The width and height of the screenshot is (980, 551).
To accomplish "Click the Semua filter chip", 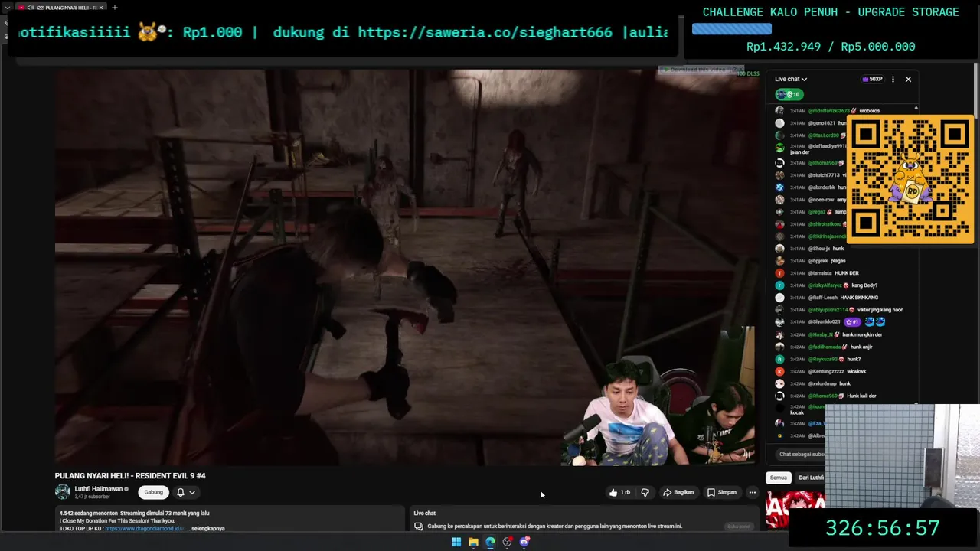I will [779, 478].
